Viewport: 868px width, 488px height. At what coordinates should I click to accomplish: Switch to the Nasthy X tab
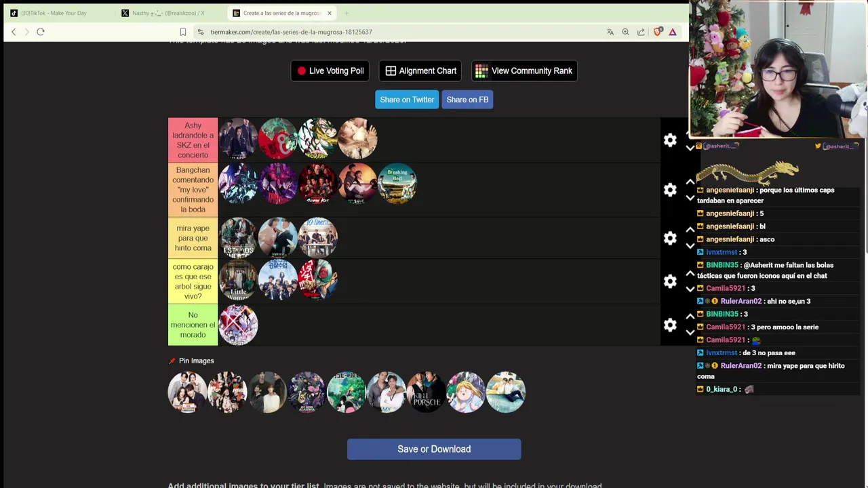(170, 13)
